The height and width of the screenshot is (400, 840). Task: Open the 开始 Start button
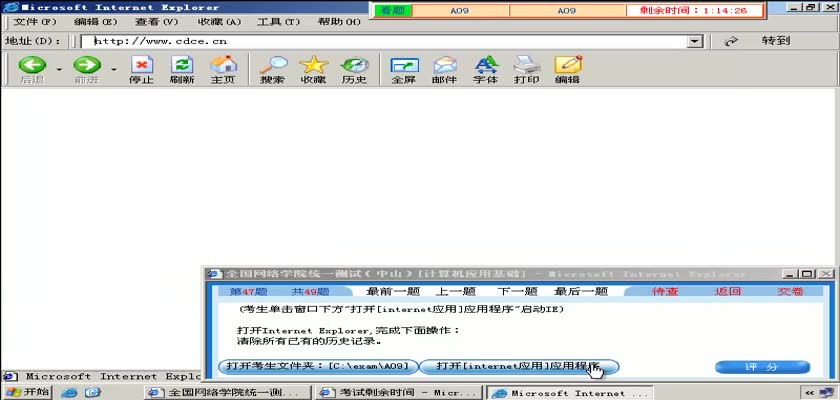[x=27, y=392]
